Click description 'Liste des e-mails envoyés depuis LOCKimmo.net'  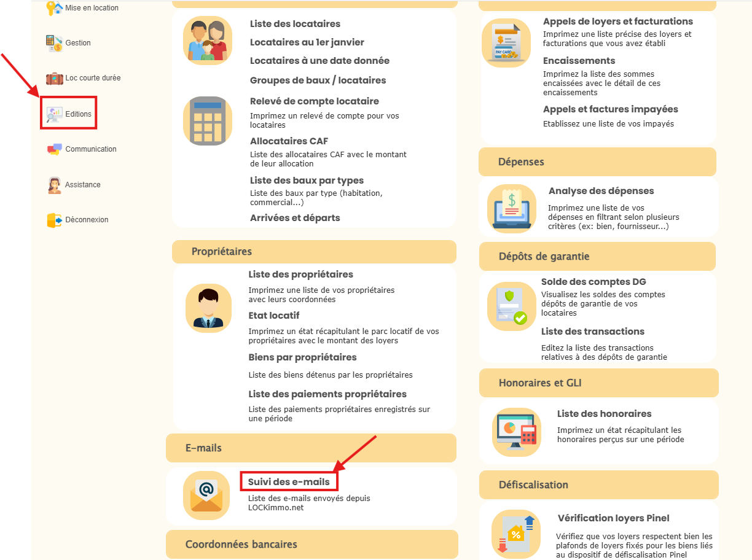click(x=309, y=503)
